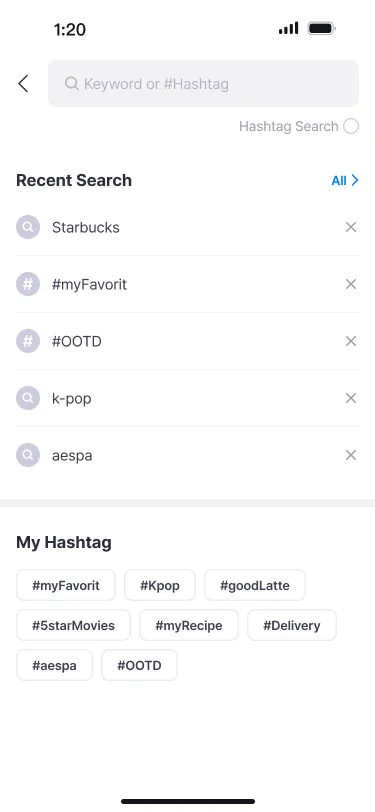Tap the hashtag icon next to #OOTD
The image size is (375, 812).
(28, 341)
